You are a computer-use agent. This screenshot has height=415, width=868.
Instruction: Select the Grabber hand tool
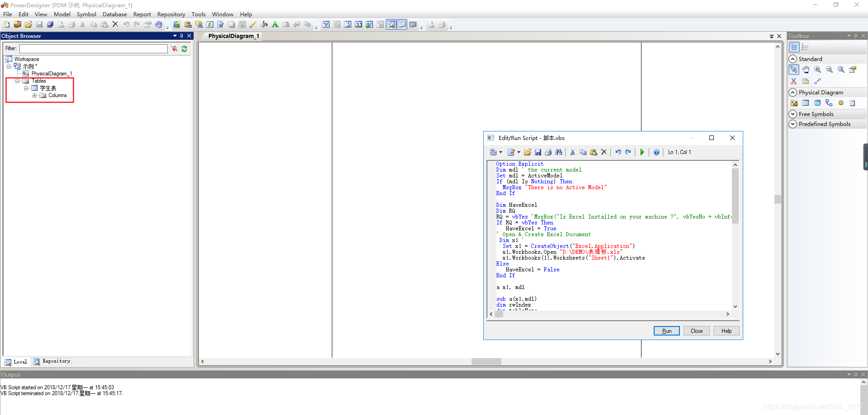[806, 70]
